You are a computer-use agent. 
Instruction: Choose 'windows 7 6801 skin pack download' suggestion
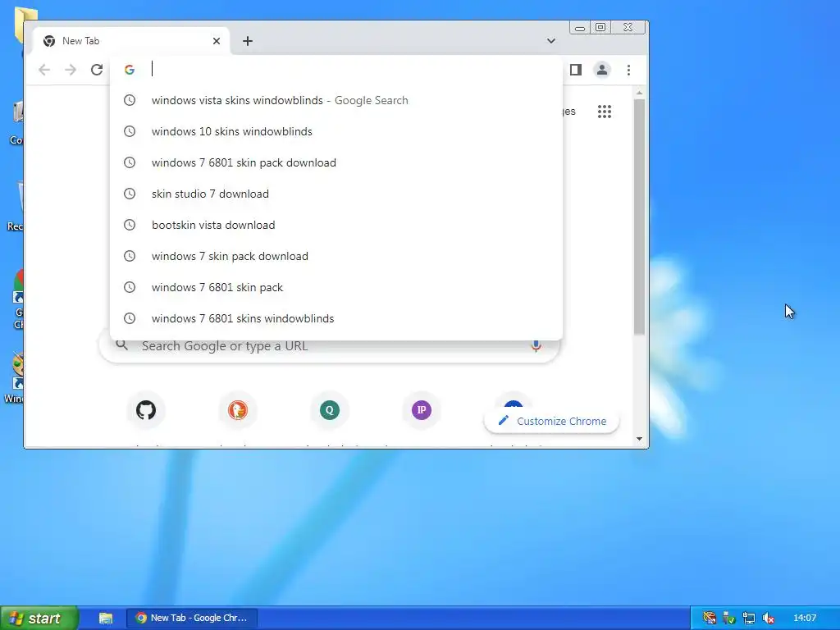(336, 162)
